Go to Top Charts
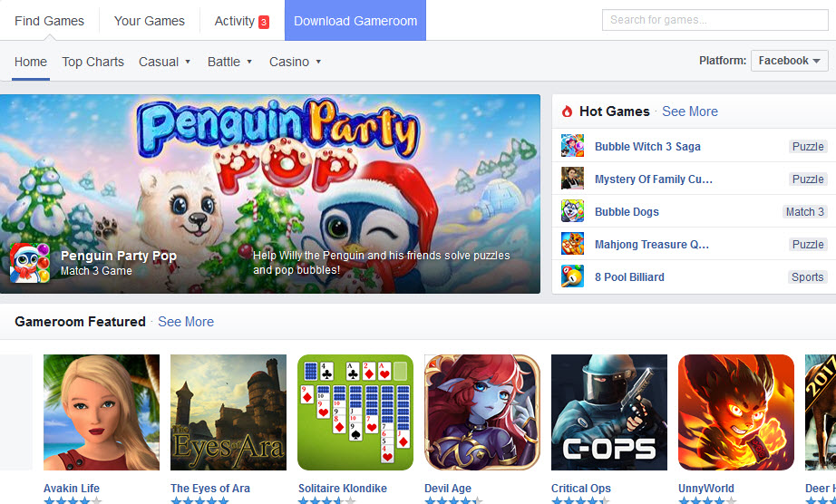The width and height of the screenshot is (836, 504). [93, 62]
